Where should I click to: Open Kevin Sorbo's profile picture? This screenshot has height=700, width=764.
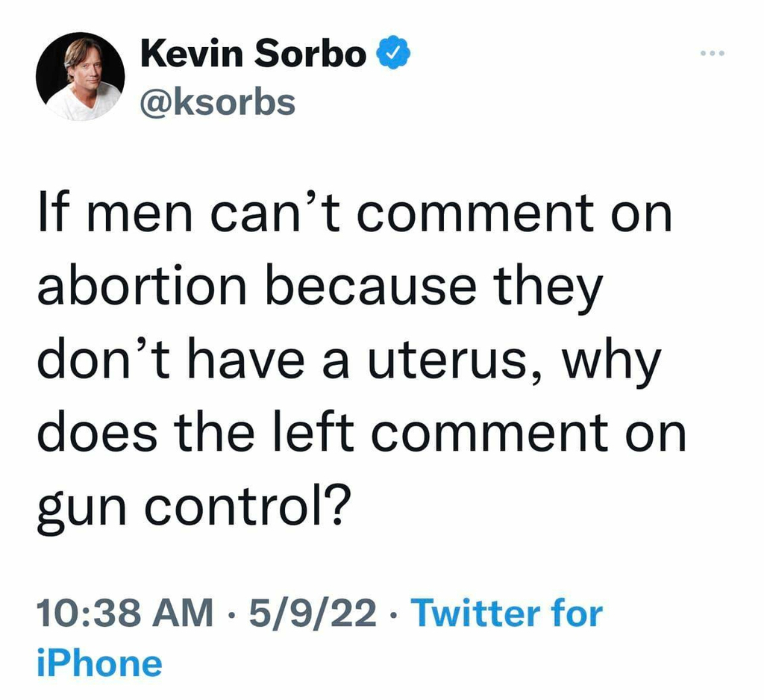click(x=80, y=77)
